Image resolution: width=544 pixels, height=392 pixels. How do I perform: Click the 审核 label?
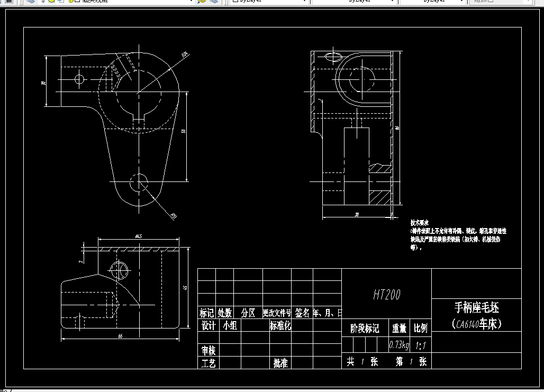208,351
